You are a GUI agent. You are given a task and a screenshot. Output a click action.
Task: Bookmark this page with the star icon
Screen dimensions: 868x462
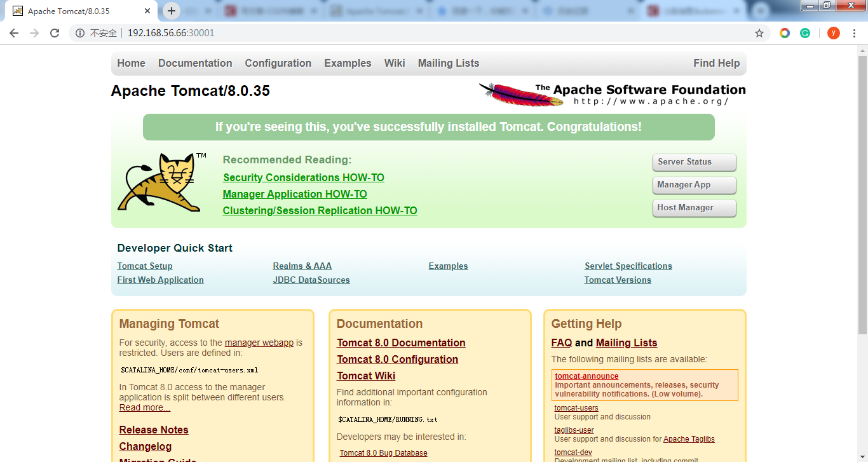pyautogui.click(x=759, y=33)
